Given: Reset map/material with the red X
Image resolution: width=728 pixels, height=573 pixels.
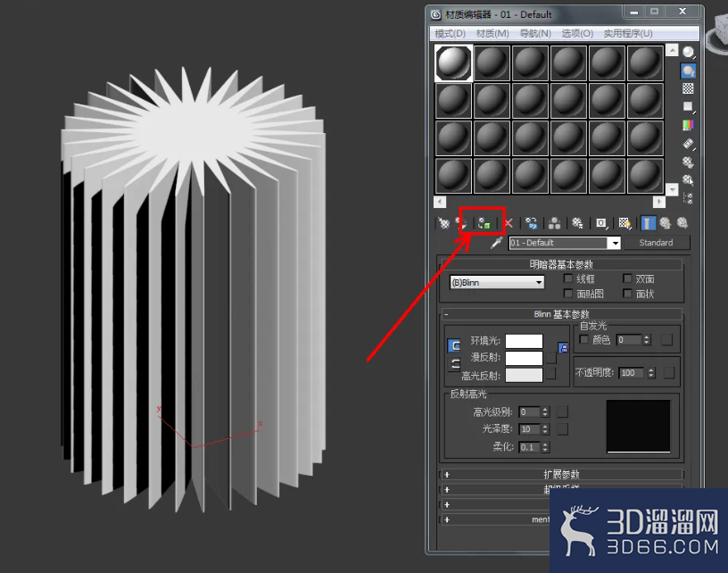Looking at the screenshot, I should [509, 223].
